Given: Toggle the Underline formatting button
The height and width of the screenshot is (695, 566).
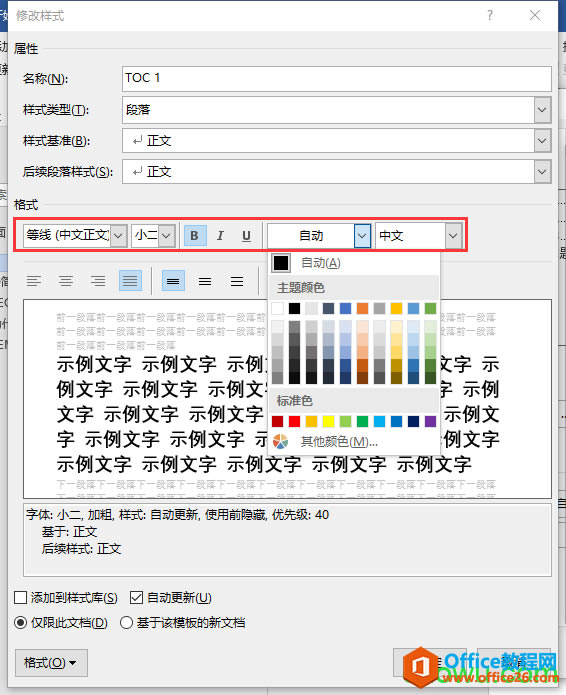Looking at the screenshot, I should point(246,235).
